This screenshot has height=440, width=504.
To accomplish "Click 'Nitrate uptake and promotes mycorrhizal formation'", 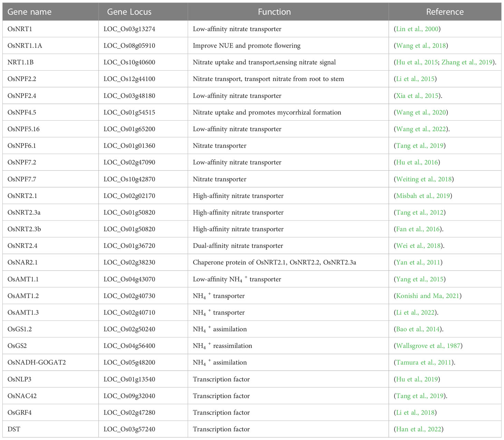I will 267,112.
